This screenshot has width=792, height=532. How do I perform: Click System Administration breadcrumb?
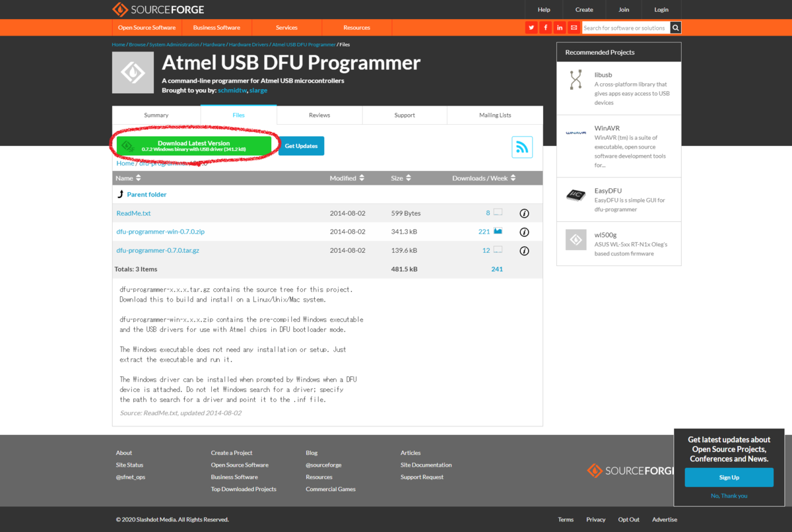click(174, 44)
